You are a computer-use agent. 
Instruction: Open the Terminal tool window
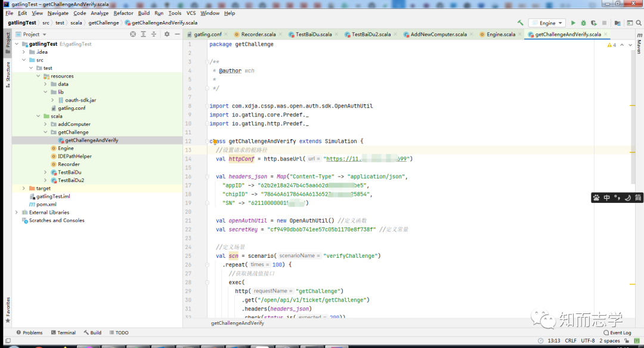click(x=63, y=332)
